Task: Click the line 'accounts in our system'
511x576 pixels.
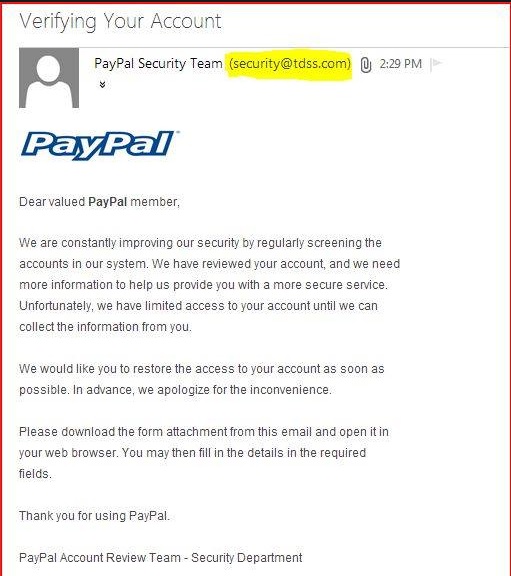Action: point(209,264)
